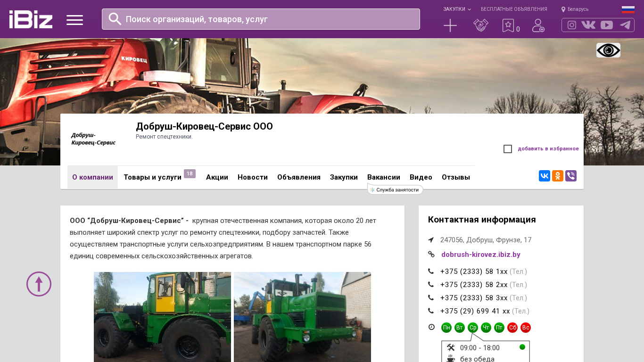Open the Telegram link in header
Viewport: 644px width, 362px height.
pos(625,25)
